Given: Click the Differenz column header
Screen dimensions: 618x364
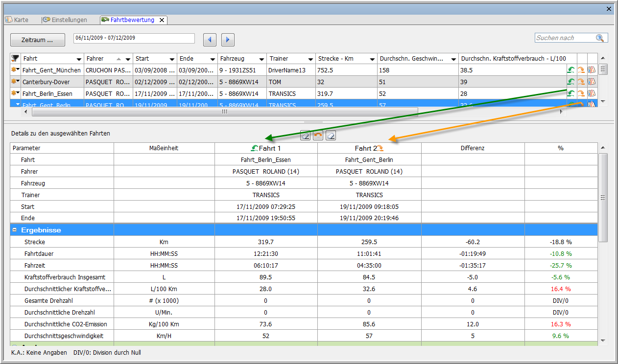Looking at the screenshot, I should click(x=473, y=148).
